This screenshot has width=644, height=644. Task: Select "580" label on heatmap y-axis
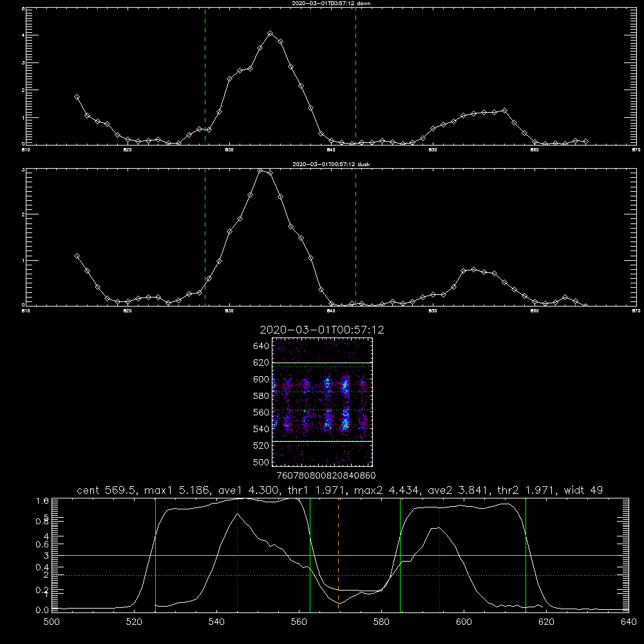click(x=261, y=396)
